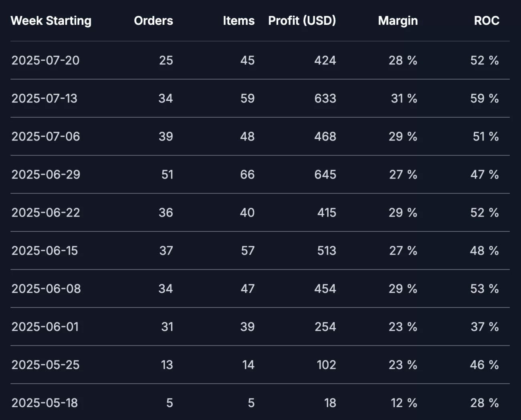Click the Items column header
Screen dimensions: 521x420
pyautogui.click(x=239, y=21)
